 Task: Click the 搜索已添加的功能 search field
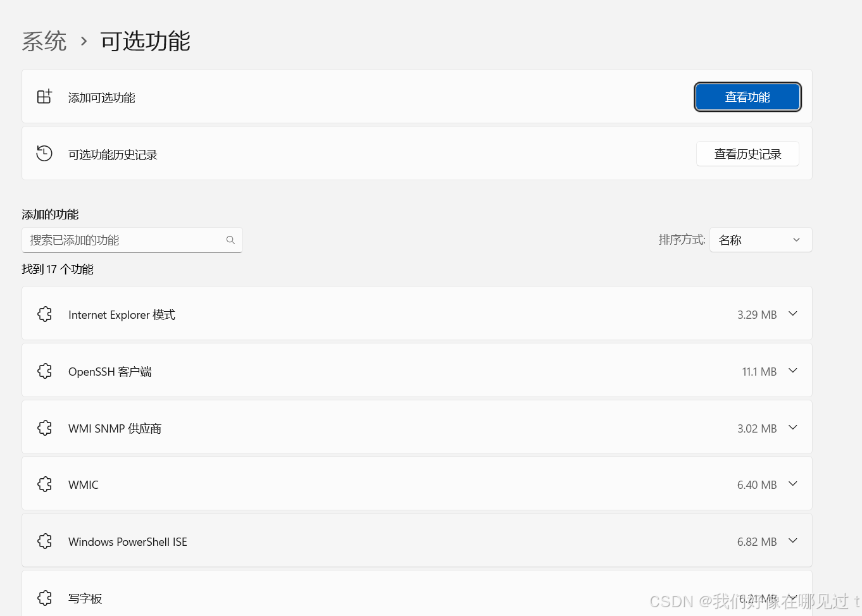132,240
